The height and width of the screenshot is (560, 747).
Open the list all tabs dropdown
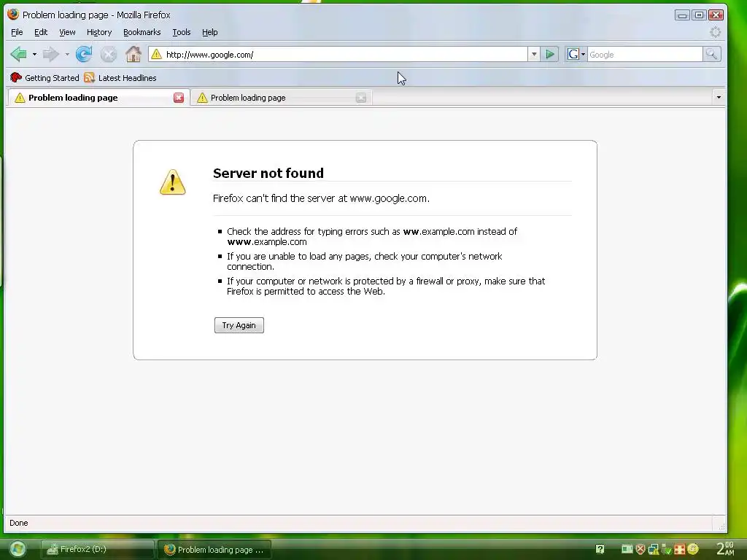tap(719, 98)
